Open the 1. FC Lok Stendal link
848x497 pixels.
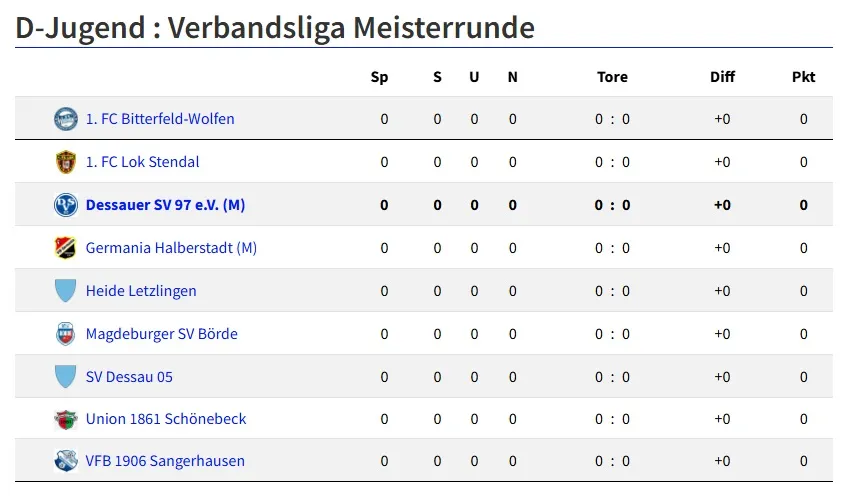(x=142, y=162)
